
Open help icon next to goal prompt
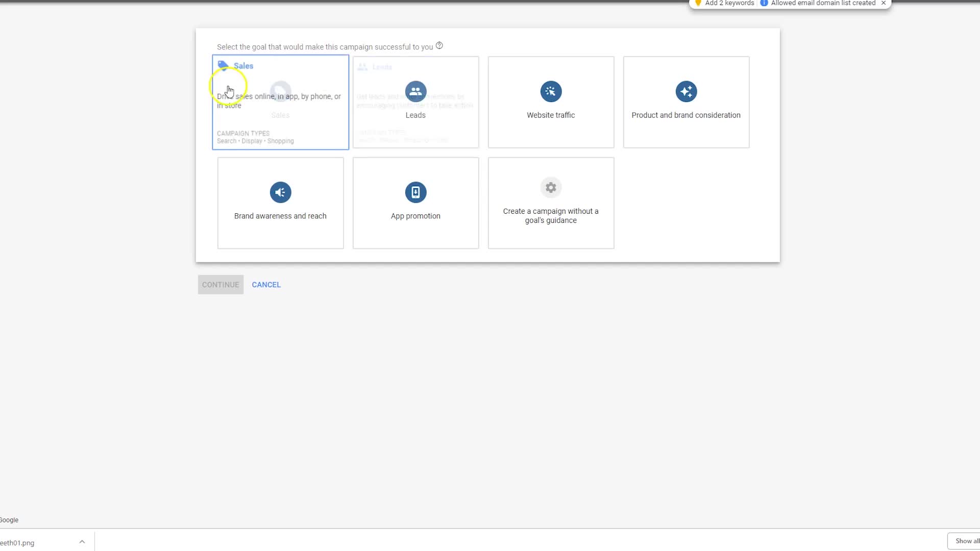pos(439,46)
